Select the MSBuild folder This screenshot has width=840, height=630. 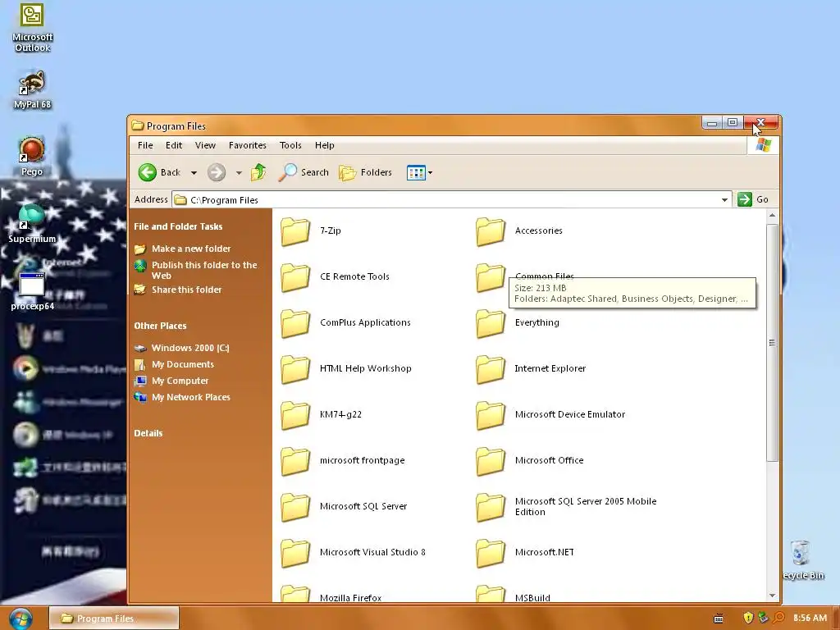click(514, 596)
